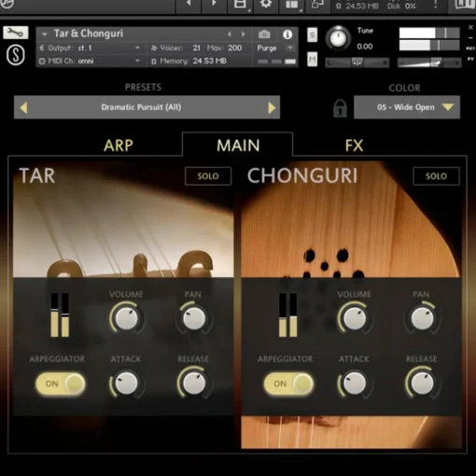476x476 pixels.
Task: Click previous preset left arrow
Action: pyautogui.click(x=23, y=107)
